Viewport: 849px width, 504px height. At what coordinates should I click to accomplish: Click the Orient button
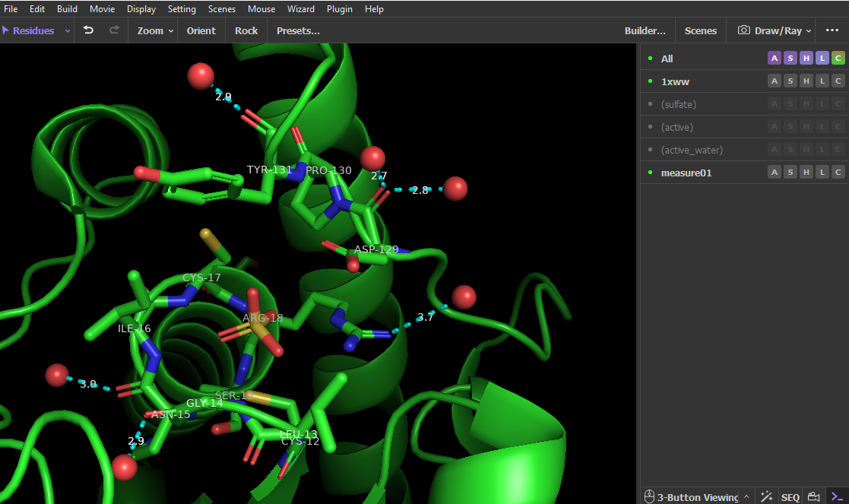[201, 30]
